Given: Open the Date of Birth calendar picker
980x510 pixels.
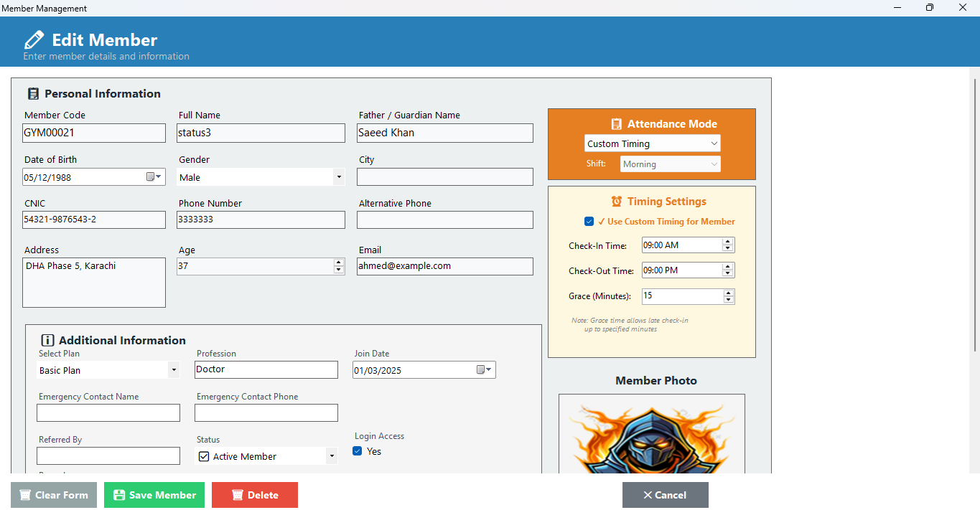Looking at the screenshot, I should pos(154,176).
